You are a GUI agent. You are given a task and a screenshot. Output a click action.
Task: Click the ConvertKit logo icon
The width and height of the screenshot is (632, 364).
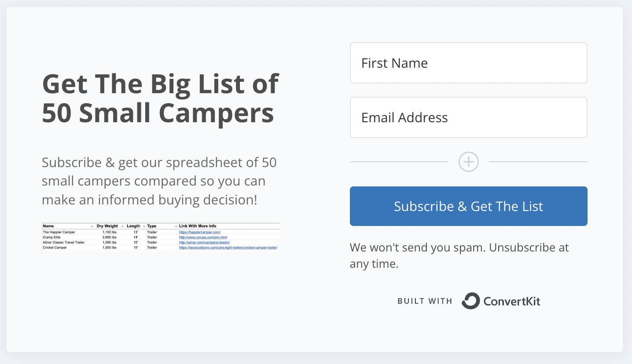click(470, 301)
